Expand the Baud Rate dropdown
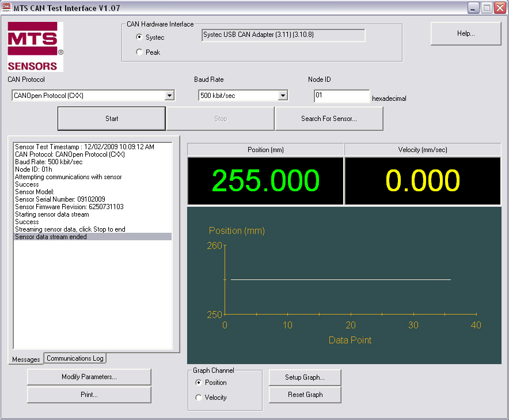The height and width of the screenshot is (420, 509). click(283, 96)
